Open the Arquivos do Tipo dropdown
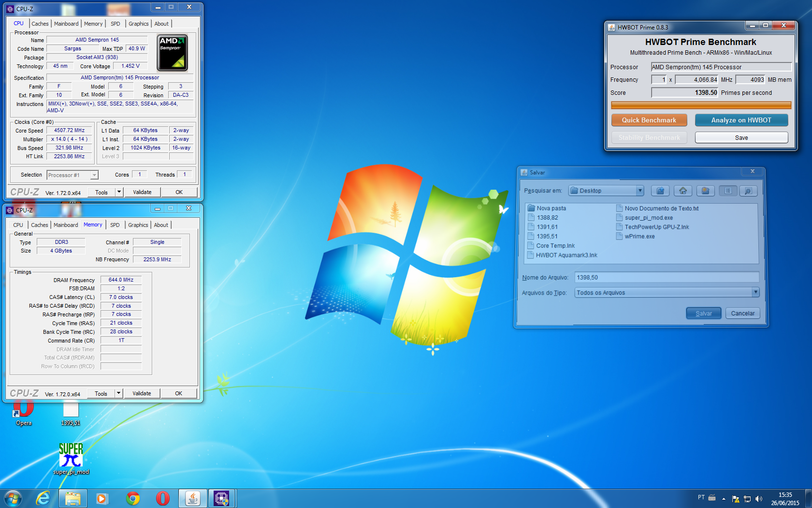 click(x=755, y=292)
